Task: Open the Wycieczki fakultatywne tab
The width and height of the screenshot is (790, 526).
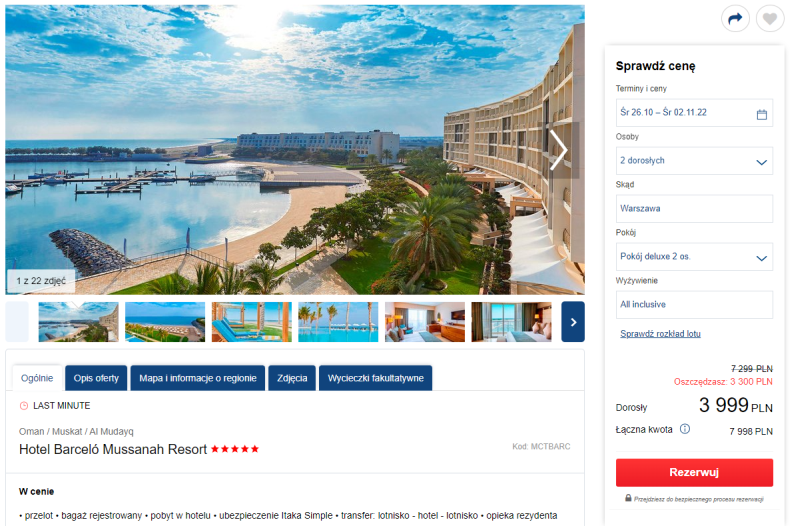Action: coord(375,378)
